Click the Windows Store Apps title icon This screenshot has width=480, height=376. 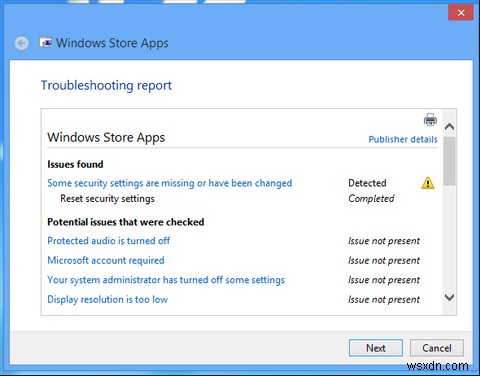pos(46,42)
